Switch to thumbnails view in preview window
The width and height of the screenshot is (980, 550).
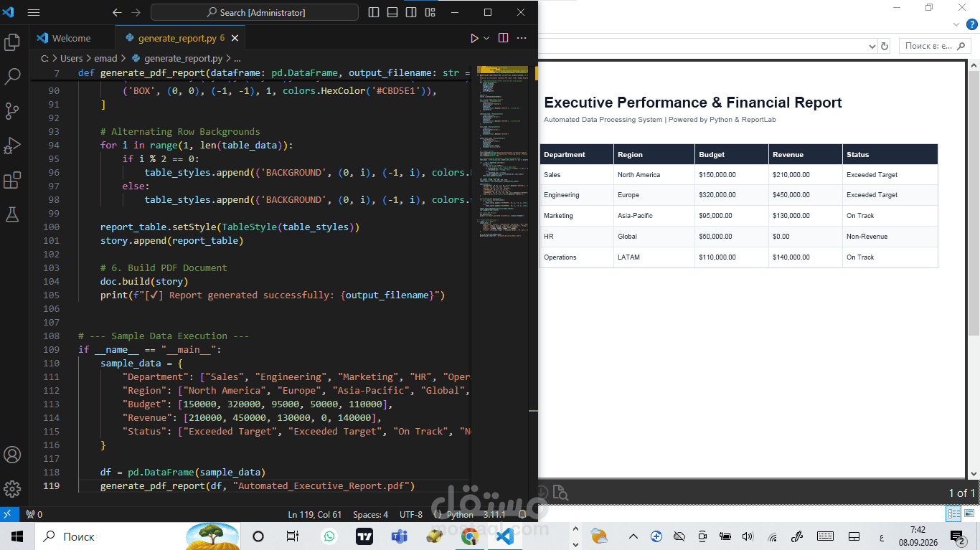click(x=969, y=513)
